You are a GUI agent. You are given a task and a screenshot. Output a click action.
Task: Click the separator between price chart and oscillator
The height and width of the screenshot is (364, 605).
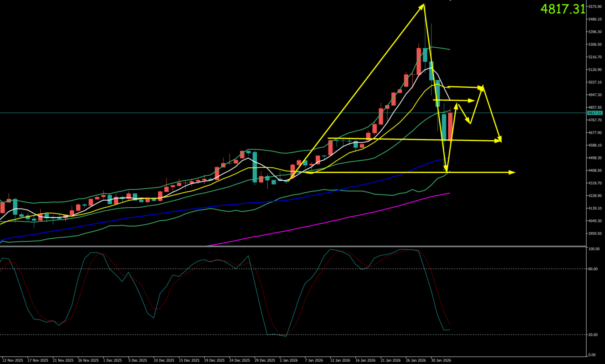[x=294, y=246]
